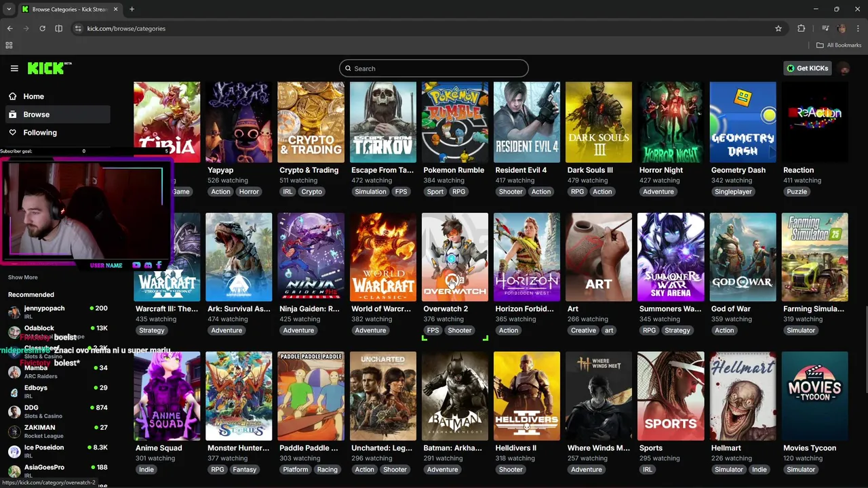Open ZAKIMAN channel avatar

click(x=14, y=432)
